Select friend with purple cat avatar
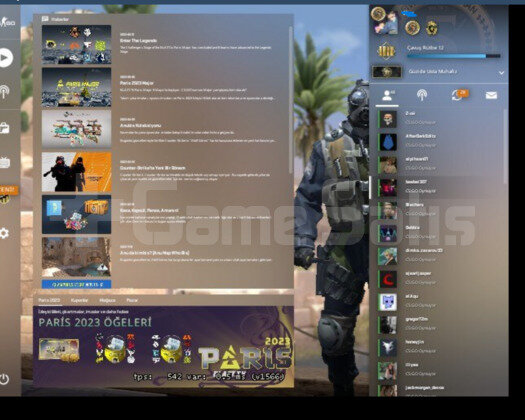 tap(440, 233)
